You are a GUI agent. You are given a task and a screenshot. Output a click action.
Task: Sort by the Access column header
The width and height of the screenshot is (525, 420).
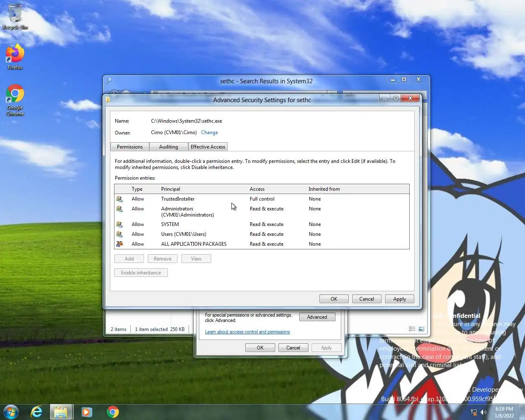[x=257, y=189]
